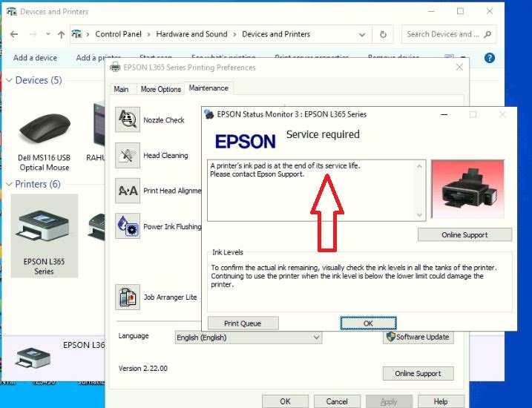Open the Language dropdown
This screenshot has width=532, height=408.
click(x=249, y=338)
